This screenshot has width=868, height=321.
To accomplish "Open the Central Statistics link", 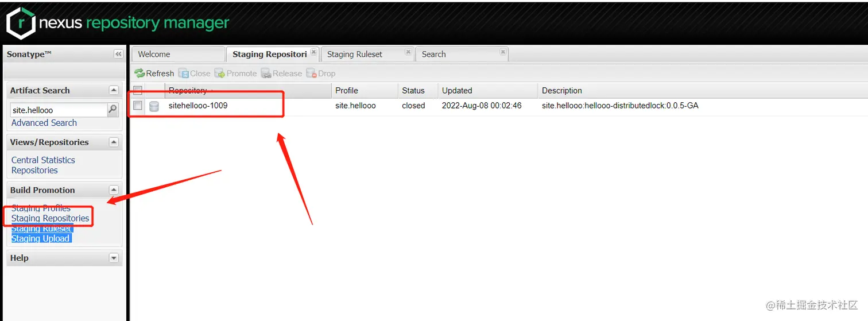I will (x=43, y=160).
